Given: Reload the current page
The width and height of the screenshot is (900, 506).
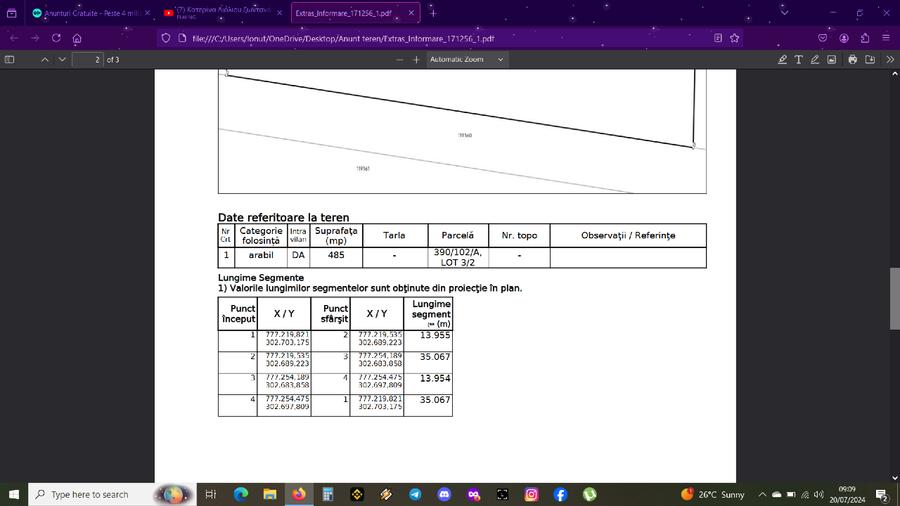Looking at the screenshot, I should pyautogui.click(x=56, y=38).
